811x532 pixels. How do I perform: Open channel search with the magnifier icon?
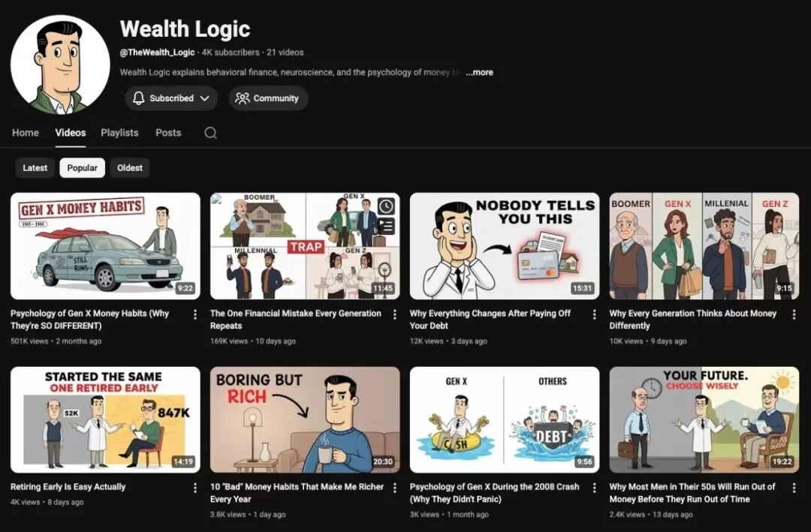tap(210, 133)
